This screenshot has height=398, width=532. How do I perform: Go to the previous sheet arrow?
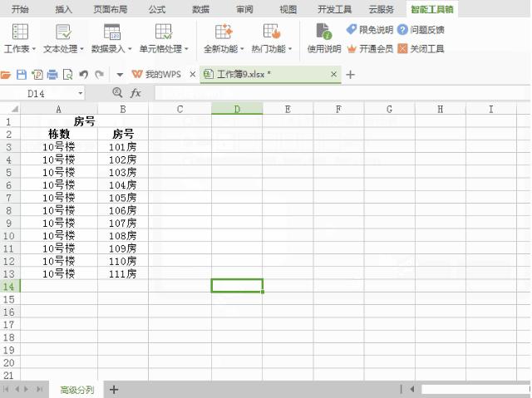click(17, 389)
